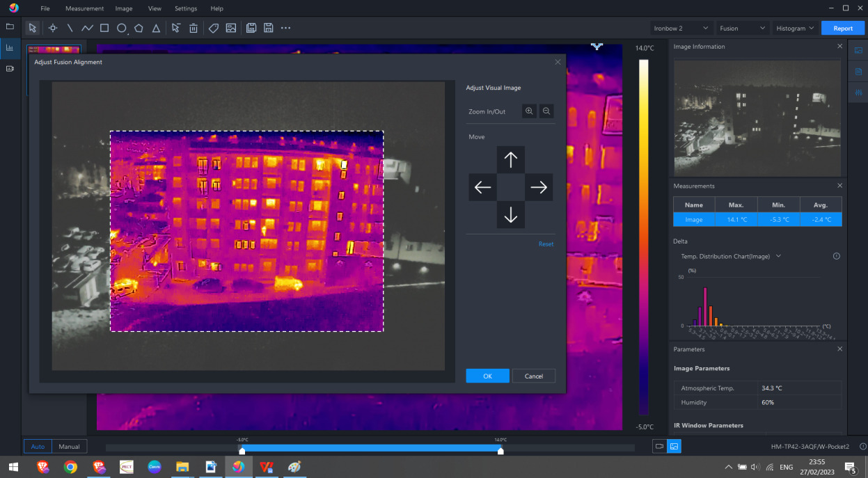The width and height of the screenshot is (868, 478).
Task: Open the Measurement menu
Action: pos(84,8)
